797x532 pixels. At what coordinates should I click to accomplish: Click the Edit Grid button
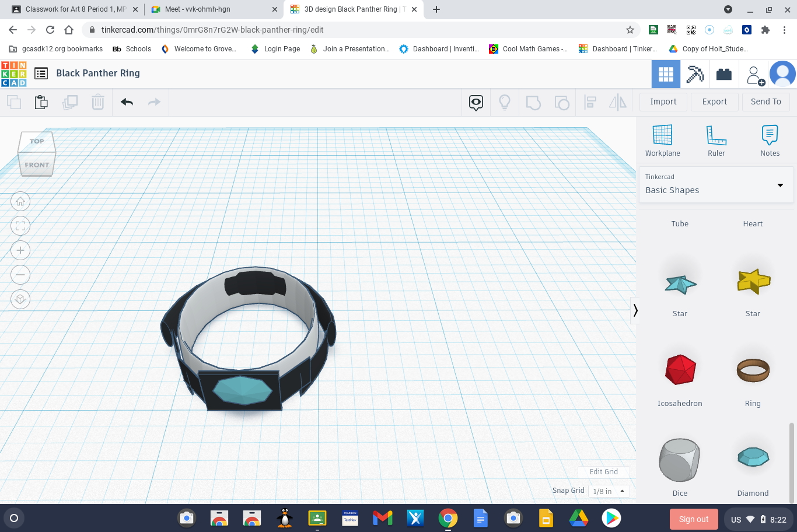[604, 472]
